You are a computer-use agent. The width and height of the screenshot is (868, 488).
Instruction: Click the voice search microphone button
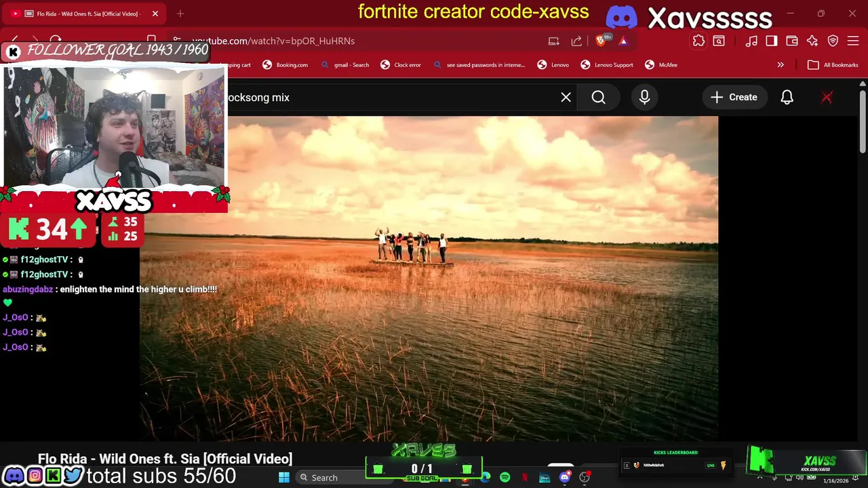[644, 98]
